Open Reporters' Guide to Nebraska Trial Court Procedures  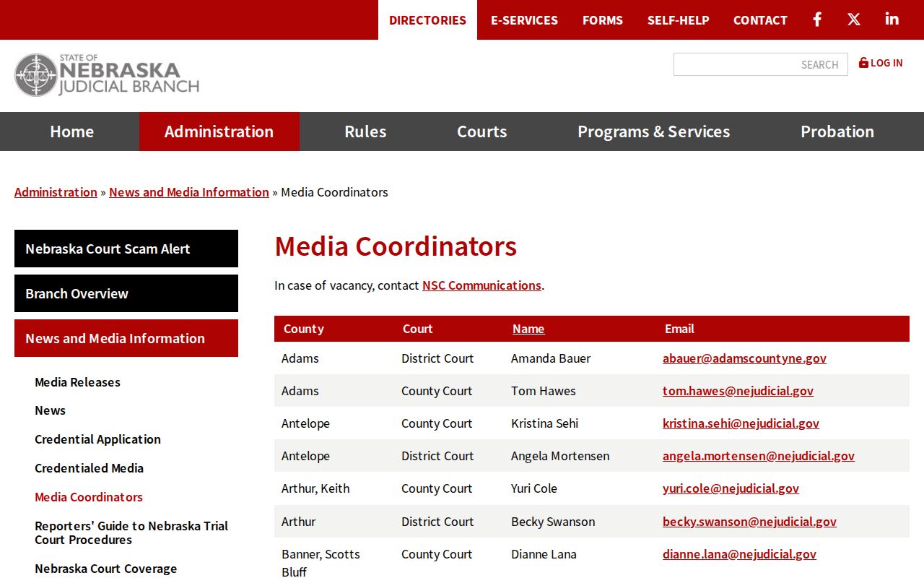point(131,532)
